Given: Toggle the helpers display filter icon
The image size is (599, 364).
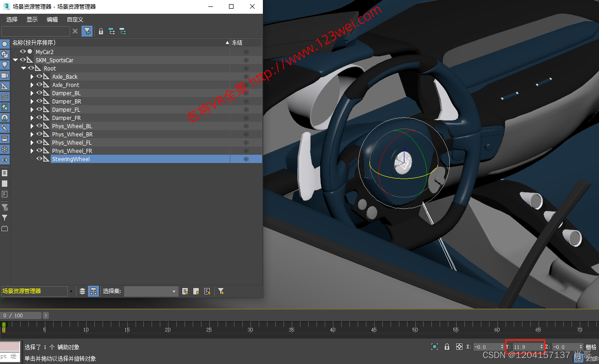Looking at the screenshot, I should point(5,86).
